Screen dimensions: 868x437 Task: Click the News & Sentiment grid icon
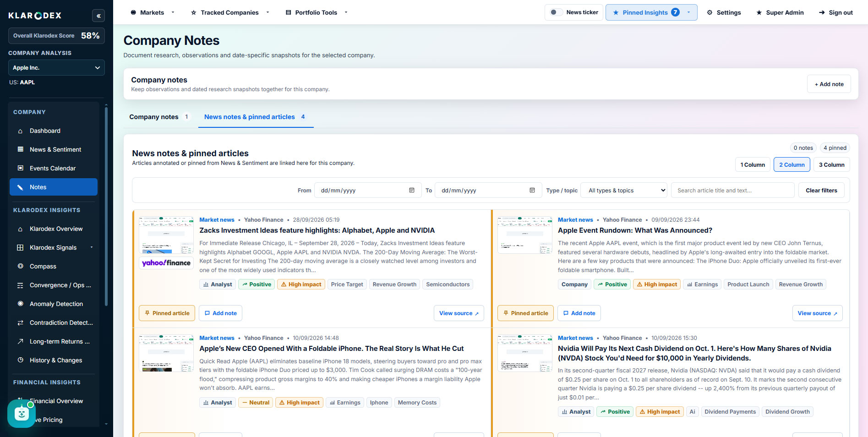tap(20, 149)
